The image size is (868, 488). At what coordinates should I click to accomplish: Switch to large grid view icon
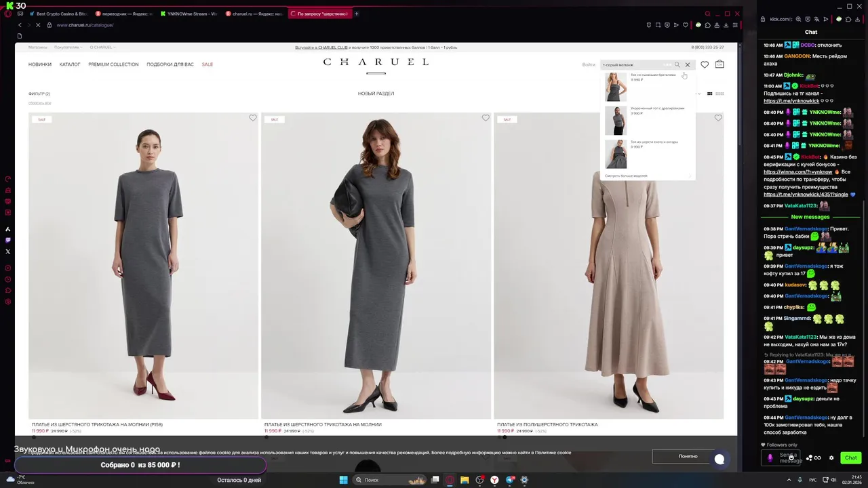coord(710,94)
